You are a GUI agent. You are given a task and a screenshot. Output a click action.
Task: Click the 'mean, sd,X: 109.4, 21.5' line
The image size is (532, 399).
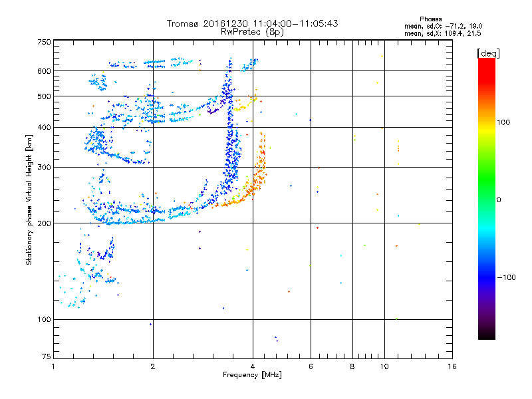coord(442,33)
